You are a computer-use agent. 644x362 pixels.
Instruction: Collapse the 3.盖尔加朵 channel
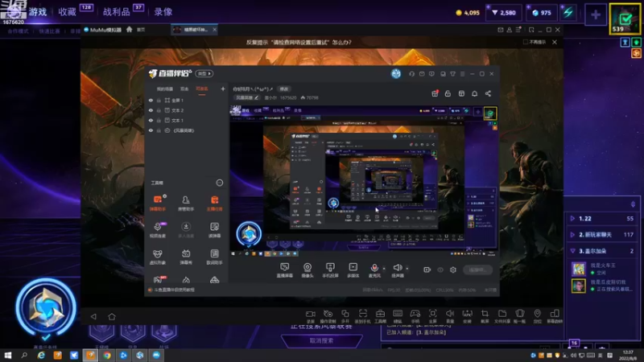pos(572,251)
